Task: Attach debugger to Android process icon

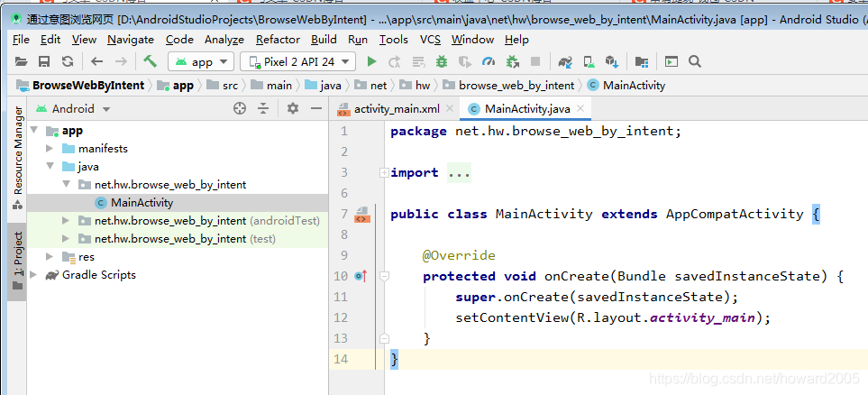Action: [x=513, y=61]
